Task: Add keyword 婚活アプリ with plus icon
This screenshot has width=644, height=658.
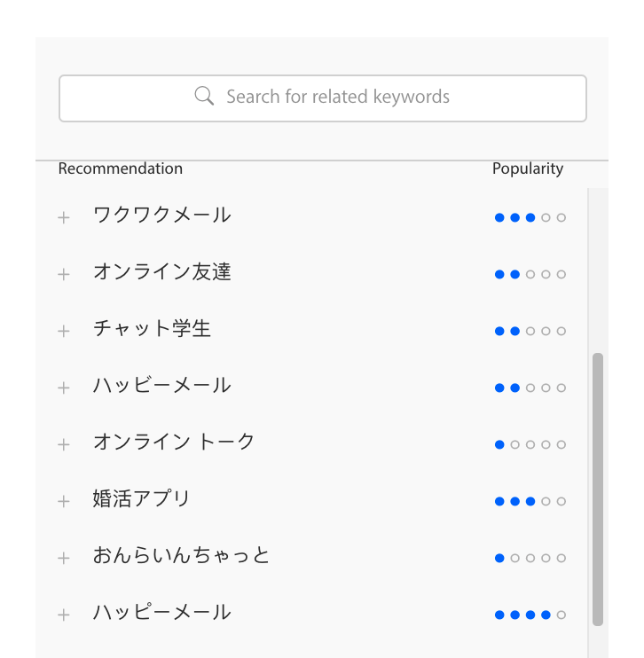Action: pyautogui.click(x=64, y=501)
